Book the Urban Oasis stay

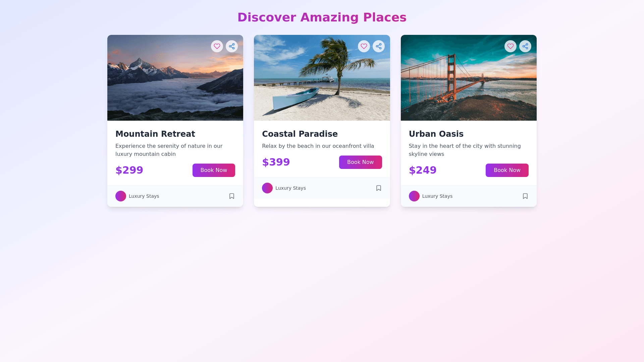click(507, 170)
